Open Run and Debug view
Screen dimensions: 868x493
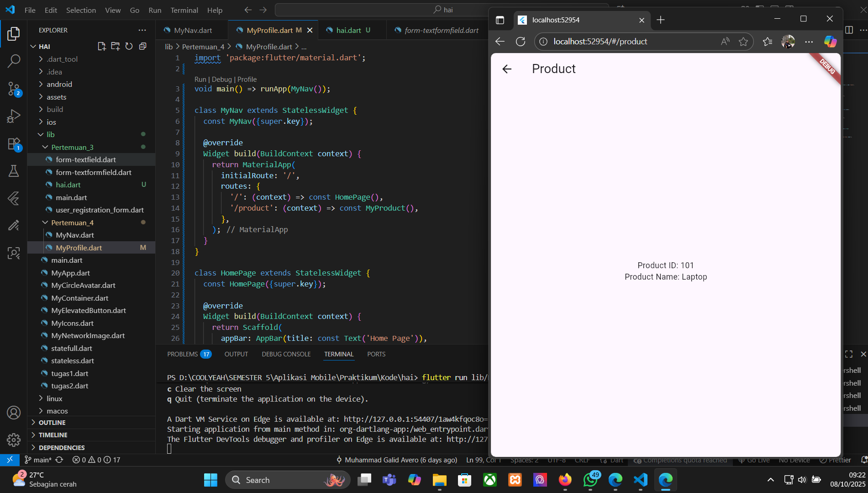(14, 116)
